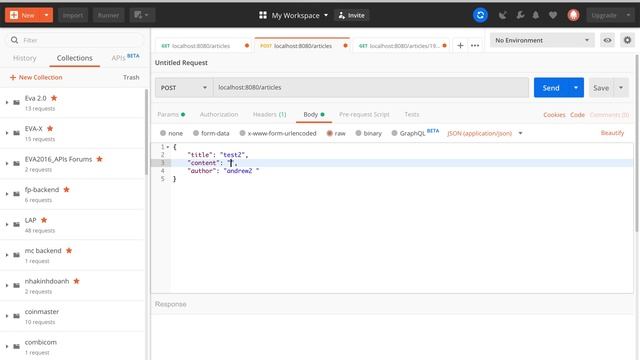640x360 pixels.
Task: Open the Runner
Action: 108,15
